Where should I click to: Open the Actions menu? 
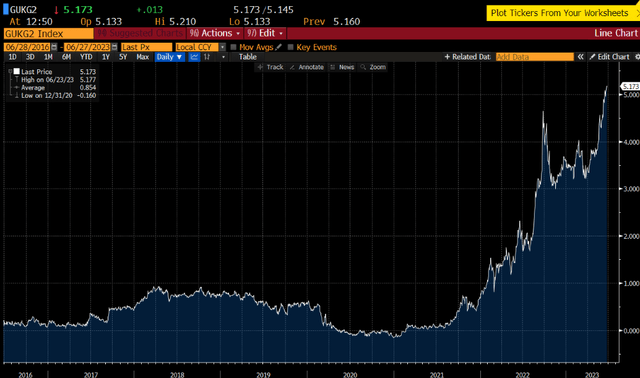[x=215, y=33]
